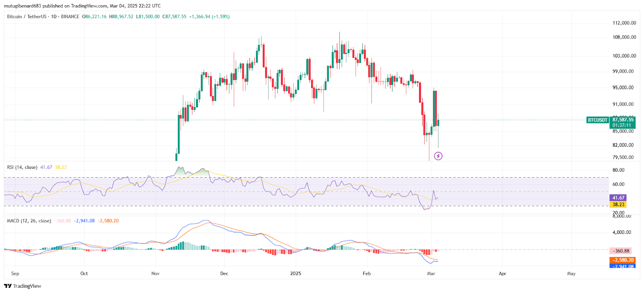
Task: Click the 95,000.00 price axis label
Action: coord(623,88)
